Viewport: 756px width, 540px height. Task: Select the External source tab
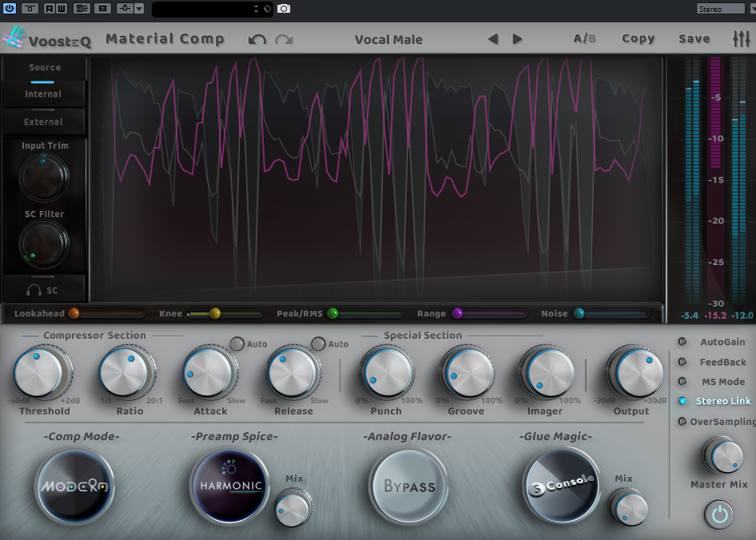pos(43,122)
